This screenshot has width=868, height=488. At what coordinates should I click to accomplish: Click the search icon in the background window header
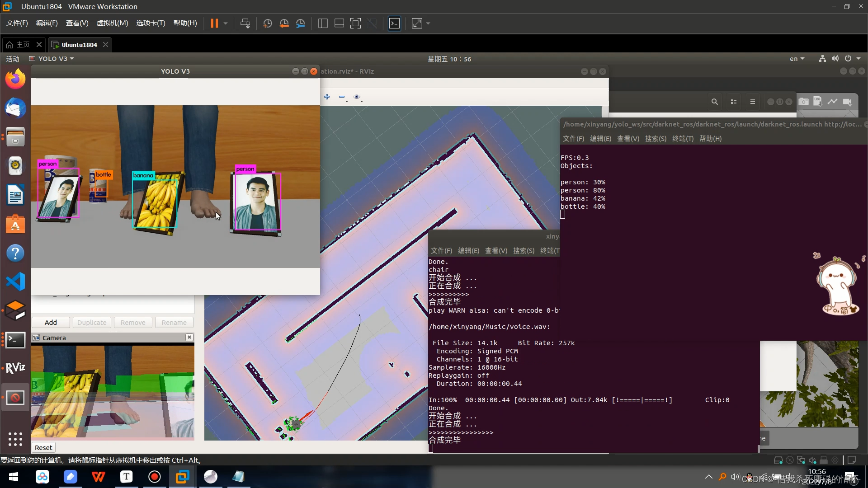pyautogui.click(x=714, y=102)
